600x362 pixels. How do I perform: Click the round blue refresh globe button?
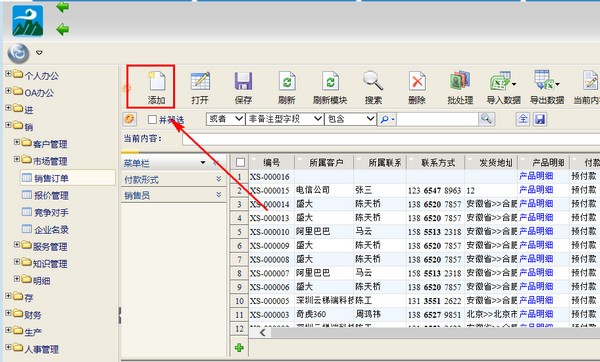[18, 53]
